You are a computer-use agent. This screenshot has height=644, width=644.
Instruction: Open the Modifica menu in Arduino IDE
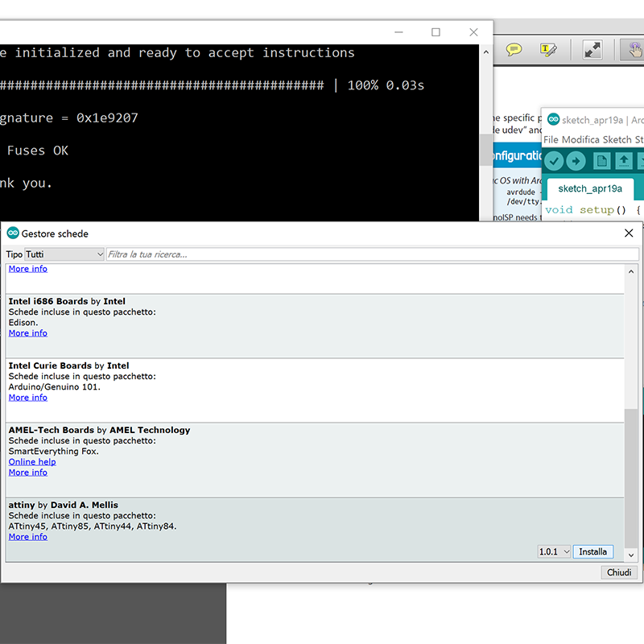click(580, 139)
